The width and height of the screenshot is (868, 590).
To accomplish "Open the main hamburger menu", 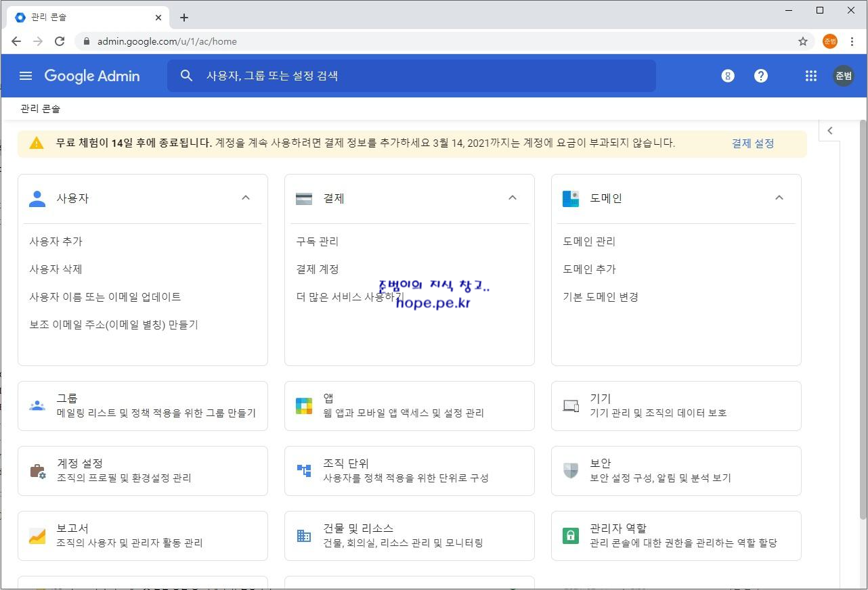I will (x=26, y=76).
